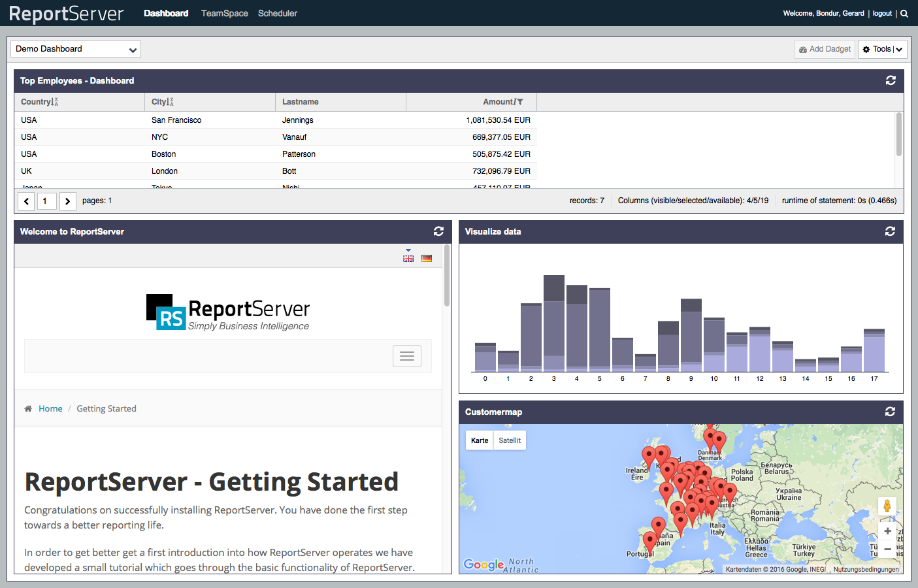Click the records: 7 status text
Viewport: 918px width, 588px height.
587,201
